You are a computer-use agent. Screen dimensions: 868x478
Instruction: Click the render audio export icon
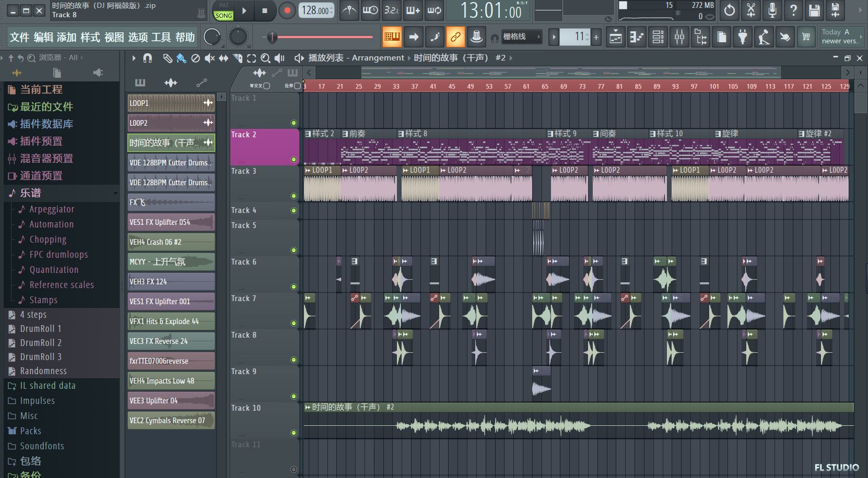[836, 10]
